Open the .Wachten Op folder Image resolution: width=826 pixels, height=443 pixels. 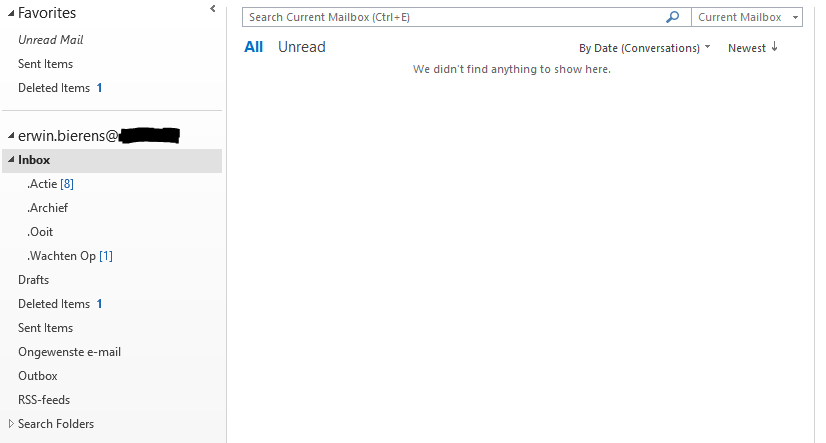69,256
